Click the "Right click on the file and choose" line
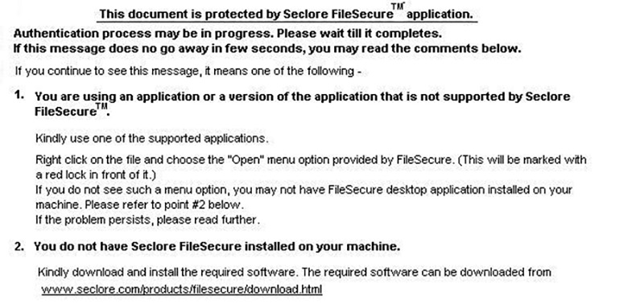 click(311, 159)
